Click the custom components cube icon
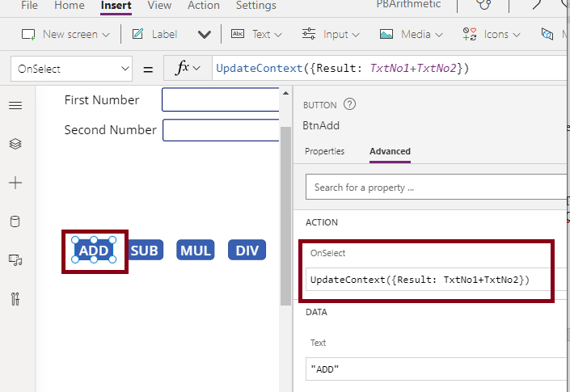Image resolution: width=570 pixels, height=392 pixels. 547,34
